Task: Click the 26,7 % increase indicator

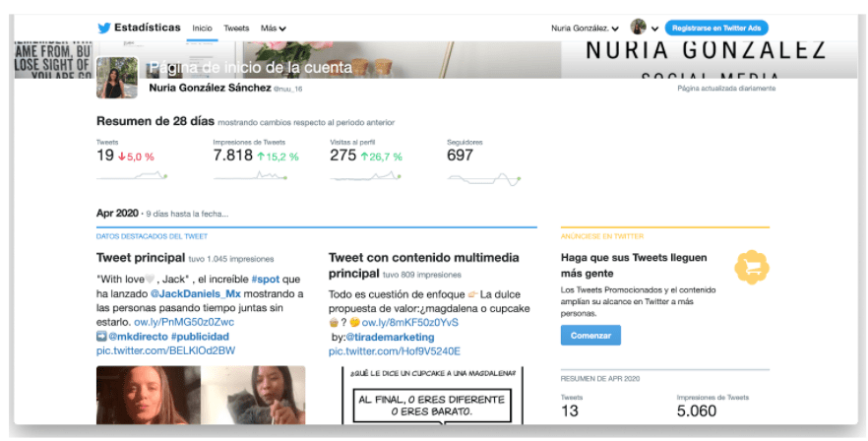Action: pos(382,157)
